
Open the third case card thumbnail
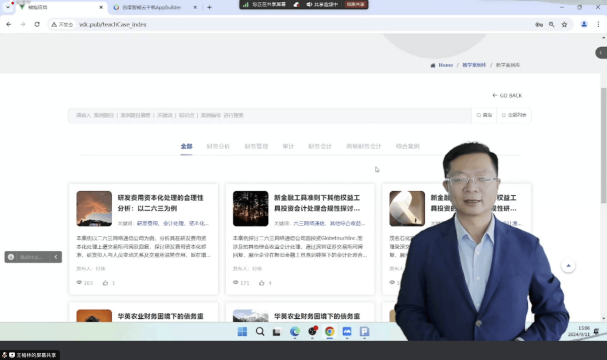coord(407,208)
